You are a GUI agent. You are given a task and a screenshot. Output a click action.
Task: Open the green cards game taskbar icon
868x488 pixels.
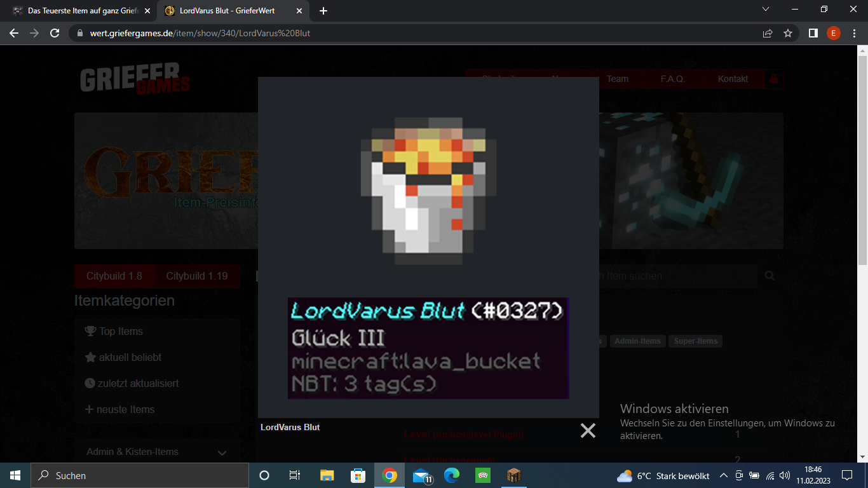pos(483,475)
